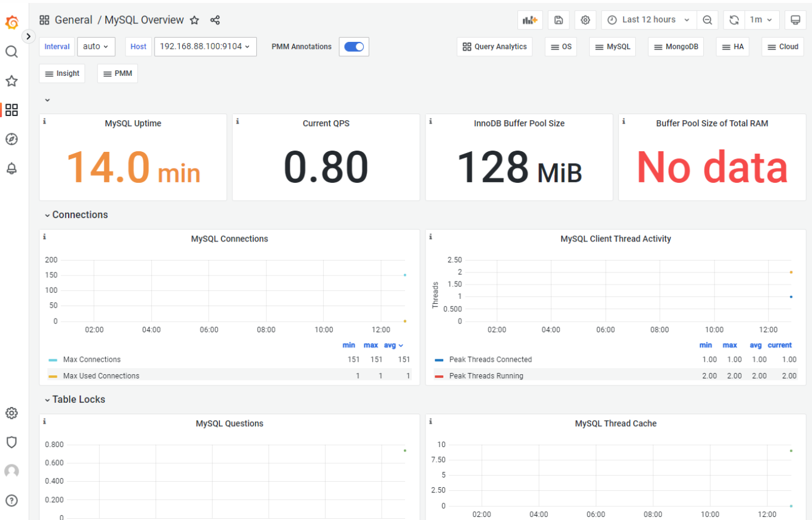Open the MySQL Client Thread Activity title menu

pyautogui.click(x=615, y=238)
